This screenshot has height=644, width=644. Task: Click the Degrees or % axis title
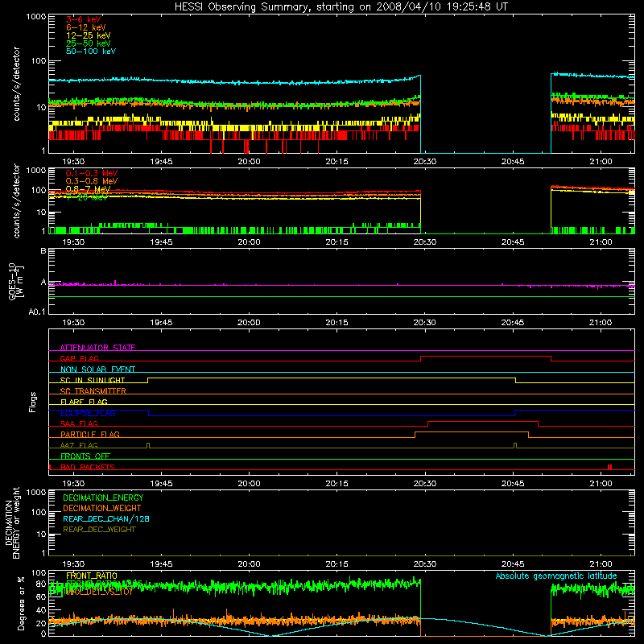click(21, 603)
